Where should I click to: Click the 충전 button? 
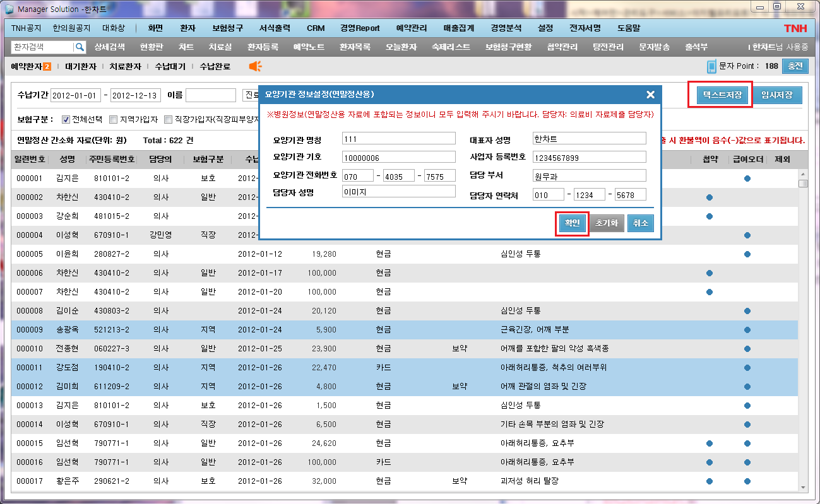coord(795,66)
